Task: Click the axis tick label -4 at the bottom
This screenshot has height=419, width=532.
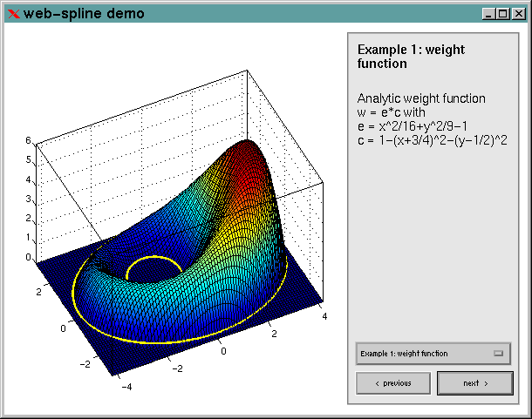Action: (x=126, y=386)
